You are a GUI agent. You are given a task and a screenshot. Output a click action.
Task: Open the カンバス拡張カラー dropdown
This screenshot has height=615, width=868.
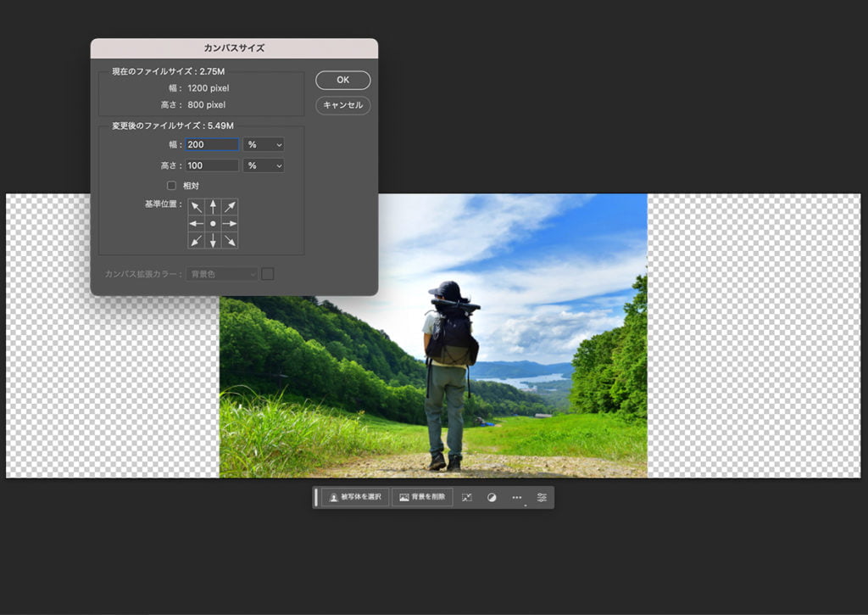pyautogui.click(x=223, y=274)
